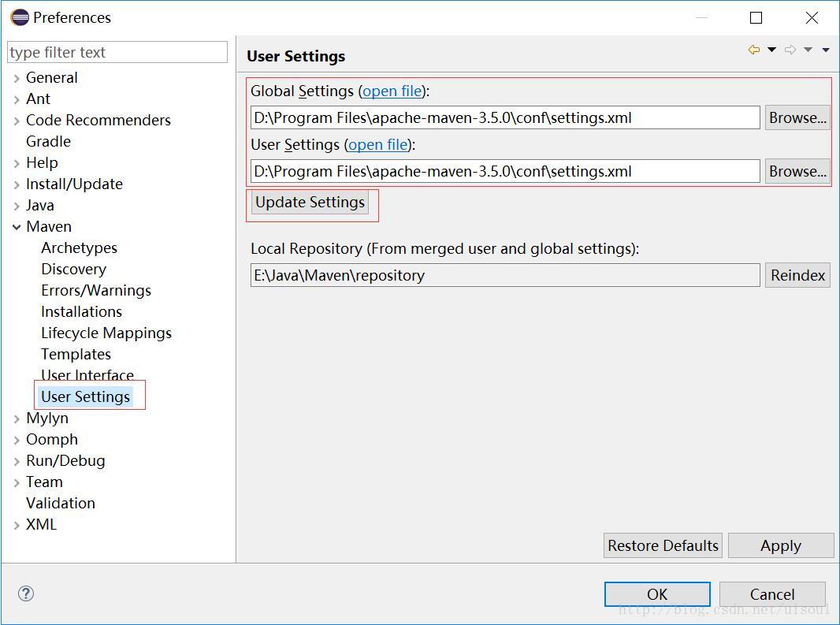Open the preferences view menu triangle
Image resolution: width=840 pixels, height=625 pixels.
tap(826, 50)
